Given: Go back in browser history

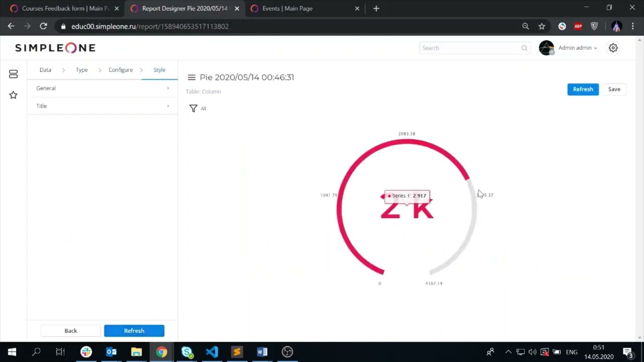Looking at the screenshot, I should 11,26.
